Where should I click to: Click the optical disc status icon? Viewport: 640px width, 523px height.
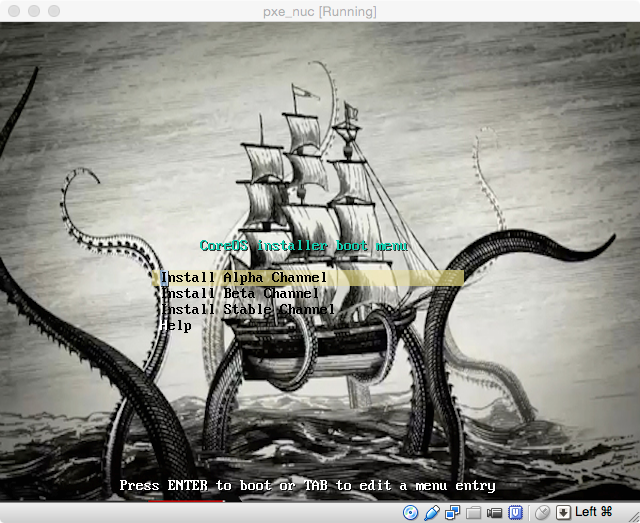coord(410,512)
